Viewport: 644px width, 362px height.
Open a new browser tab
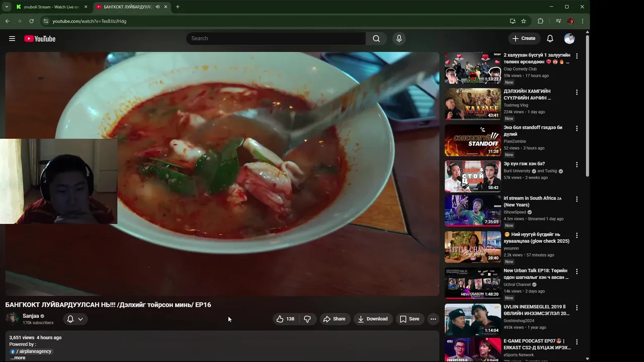pyautogui.click(x=178, y=7)
